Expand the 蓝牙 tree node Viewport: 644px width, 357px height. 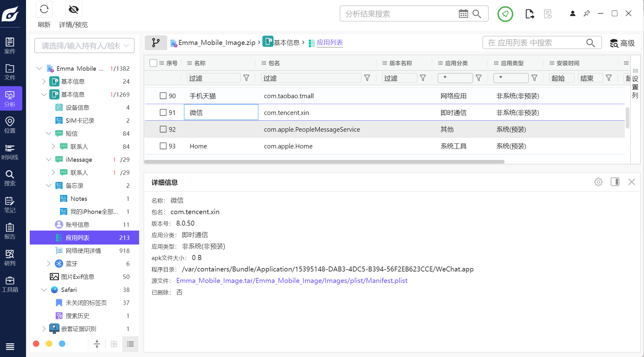tap(49, 264)
